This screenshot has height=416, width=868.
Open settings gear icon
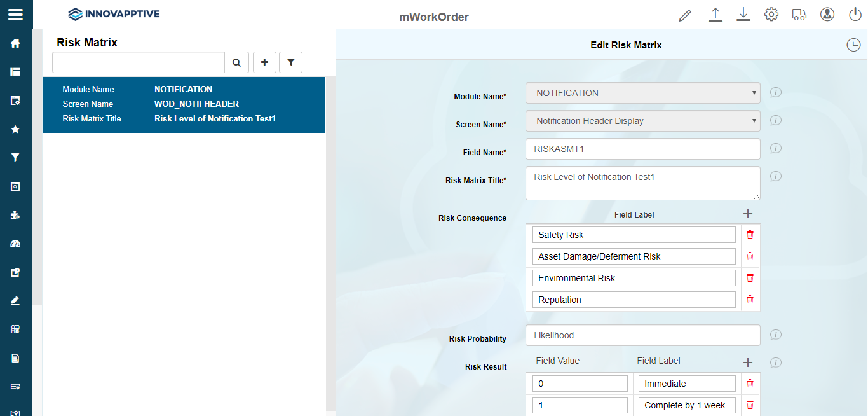click(x=771, y=15)
